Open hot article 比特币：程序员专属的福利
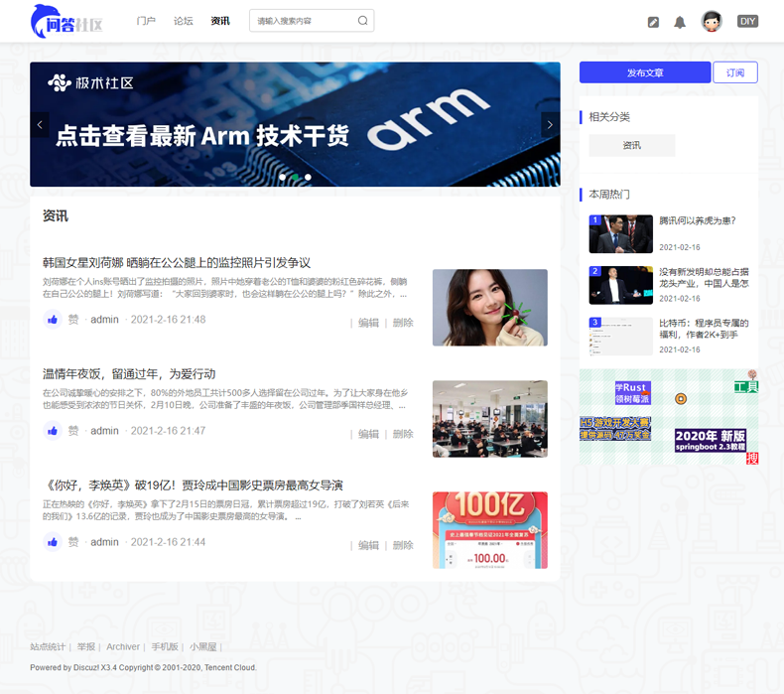The height and width of the screenshot is (694, 784). coord(704,329)
